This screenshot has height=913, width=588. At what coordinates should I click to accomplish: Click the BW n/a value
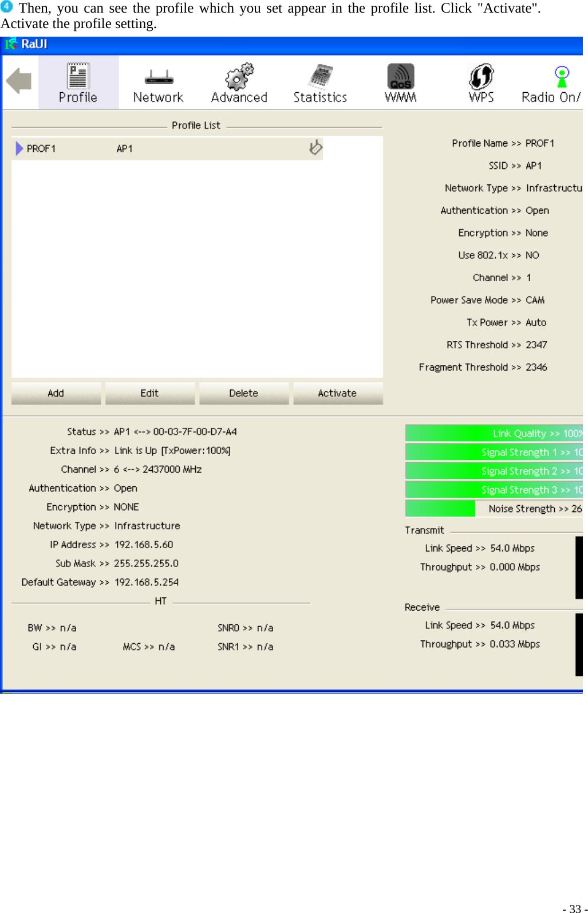(68, 628)
